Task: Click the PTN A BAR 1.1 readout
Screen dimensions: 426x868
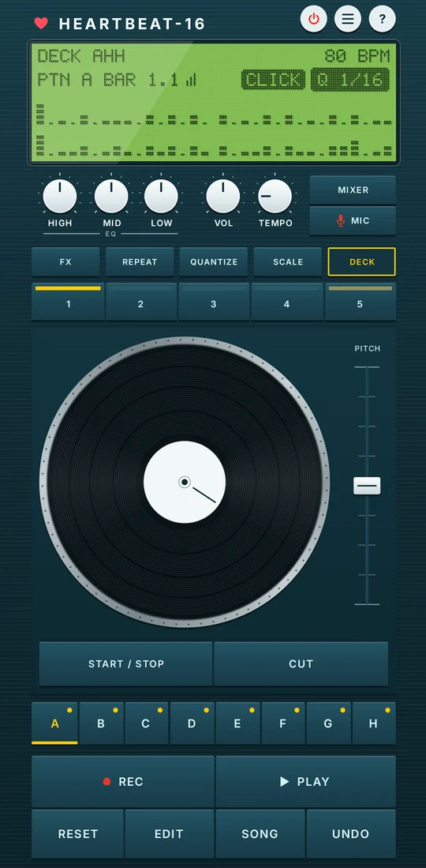Action: tap(108, 81)
